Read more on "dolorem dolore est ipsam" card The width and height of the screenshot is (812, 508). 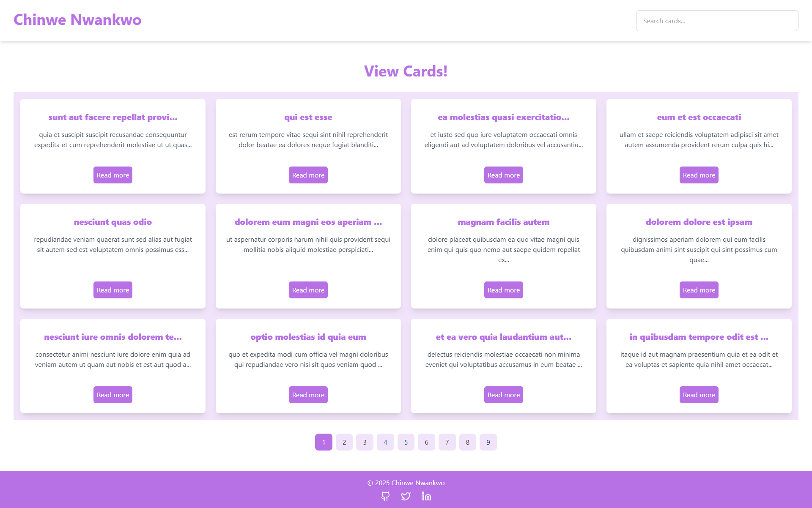coord(699,290)
